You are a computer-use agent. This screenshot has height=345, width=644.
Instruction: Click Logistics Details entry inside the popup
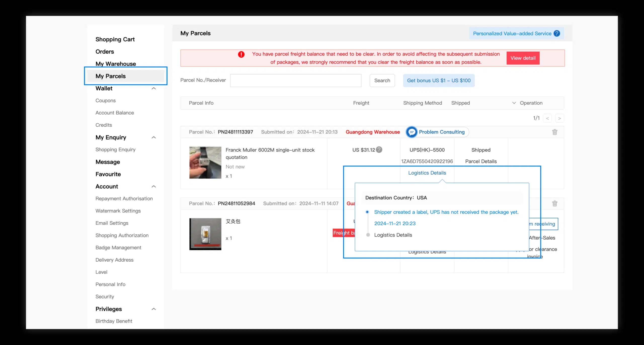[x=393, y=235]
